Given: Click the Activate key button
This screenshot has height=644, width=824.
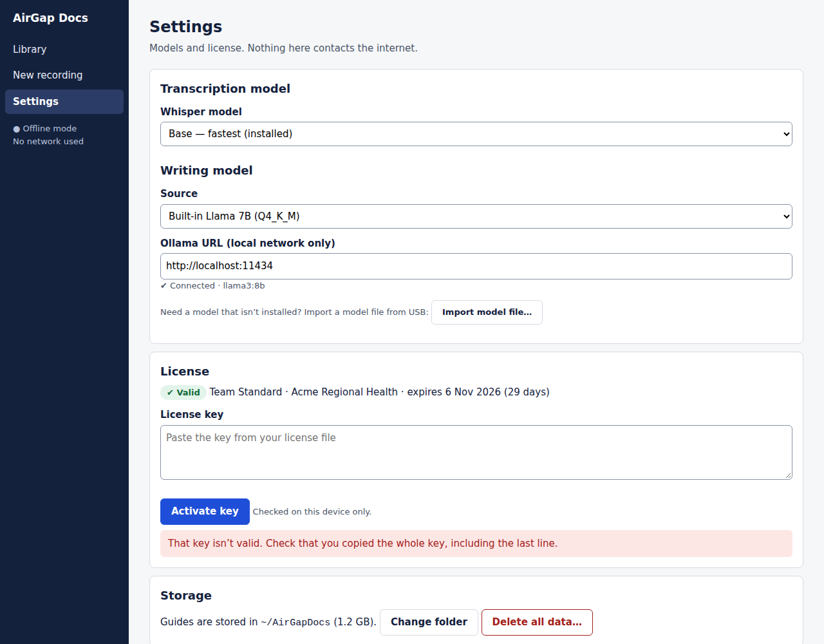Looking at the screenshot, I should [205, 511].
